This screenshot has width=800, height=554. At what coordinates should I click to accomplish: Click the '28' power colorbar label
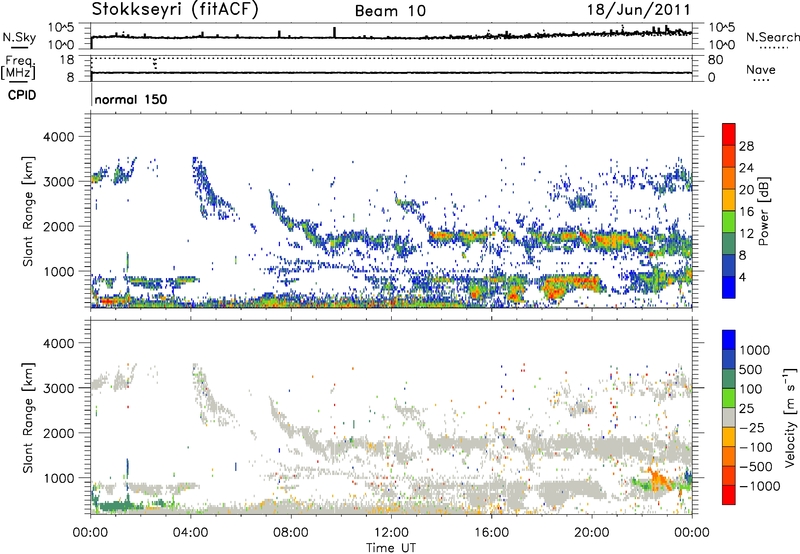746,146
